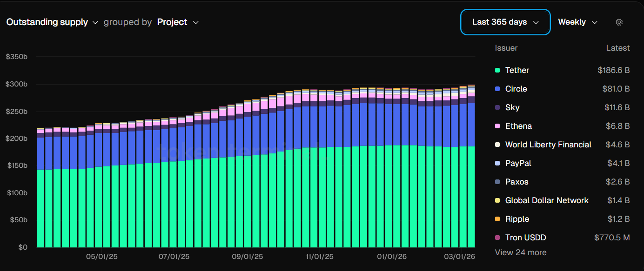Click the rightmost bar in the chart
644x271 pixels.
[471, 186]
